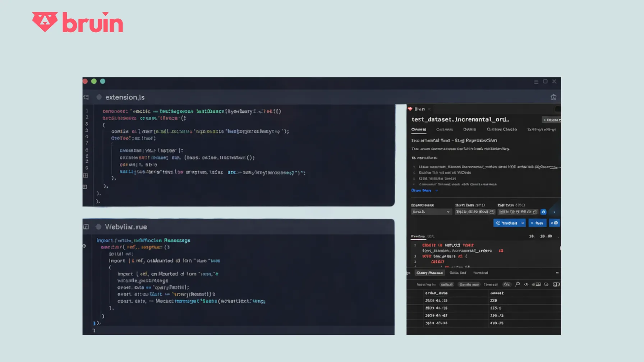Click the bruin logo at top left
Viewport: 644px width, 362px height.
[78, 22]
